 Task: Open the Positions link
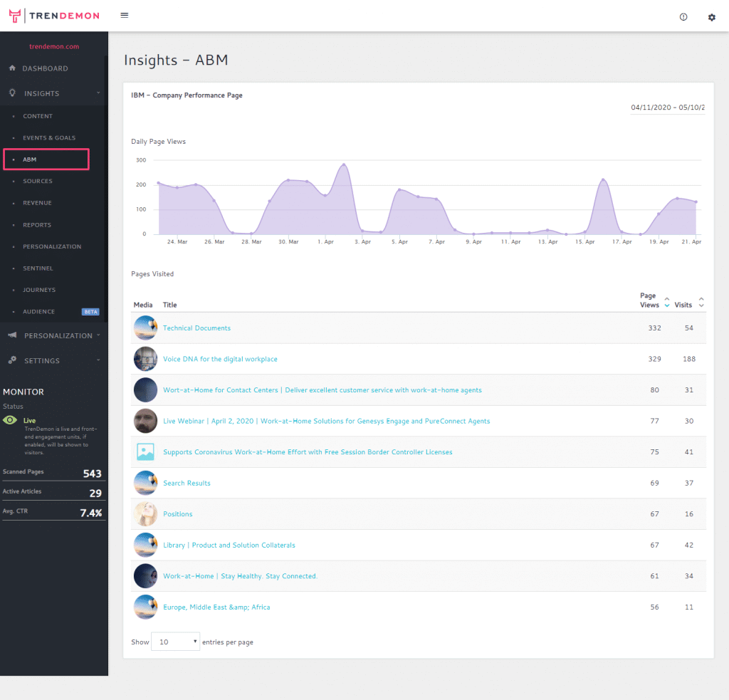(177, 514)
